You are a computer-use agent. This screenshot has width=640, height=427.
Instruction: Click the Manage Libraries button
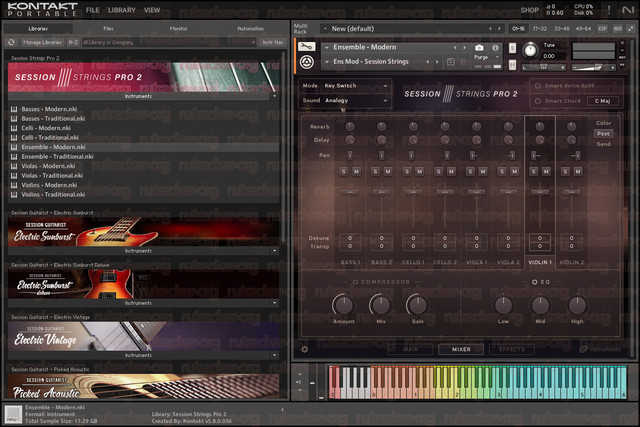pos(42,42)
